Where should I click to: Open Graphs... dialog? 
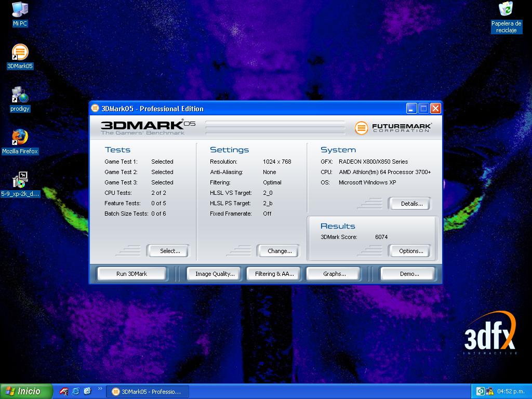pos(333,274)
